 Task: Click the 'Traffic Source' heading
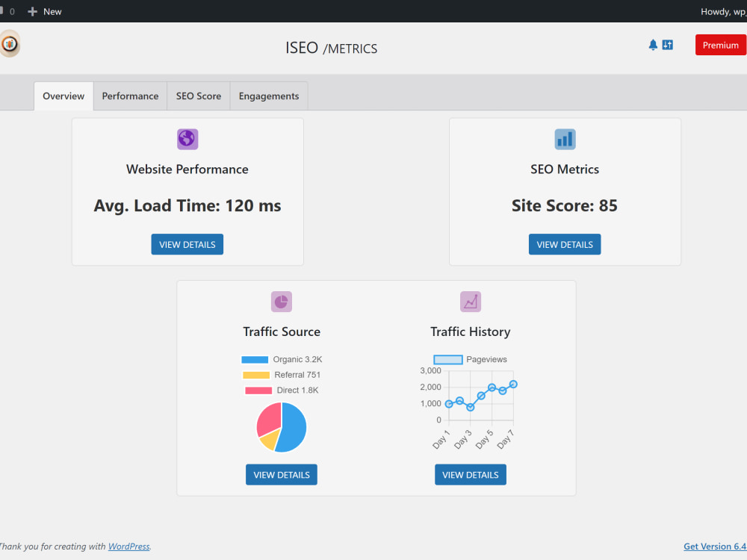(281, 332)
